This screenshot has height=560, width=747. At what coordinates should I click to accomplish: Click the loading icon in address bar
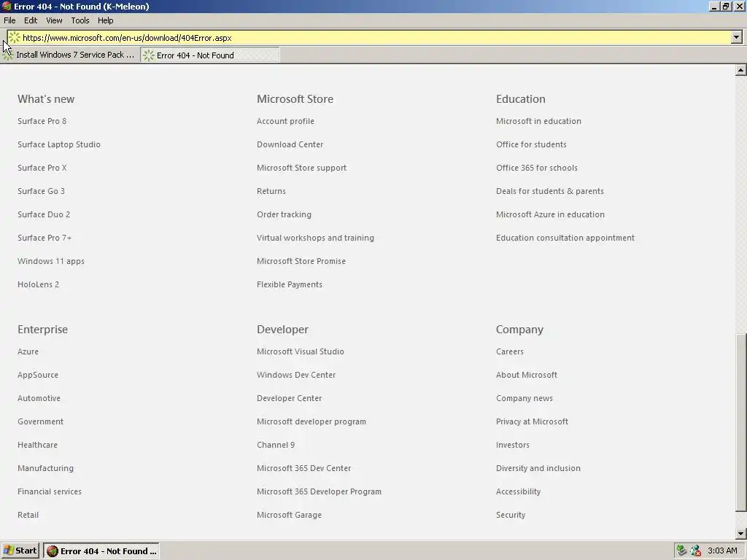coord(15,38)
